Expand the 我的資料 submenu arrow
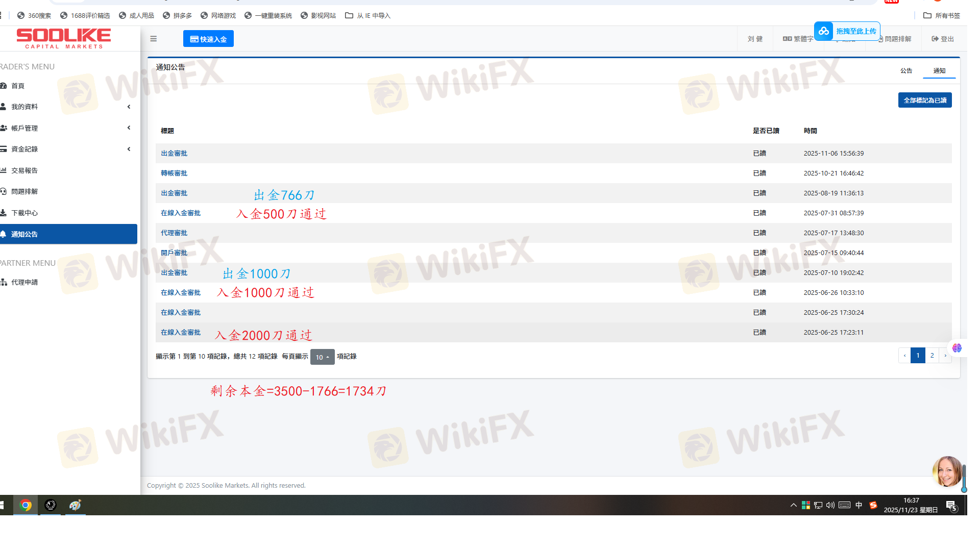 click(129, 107)
